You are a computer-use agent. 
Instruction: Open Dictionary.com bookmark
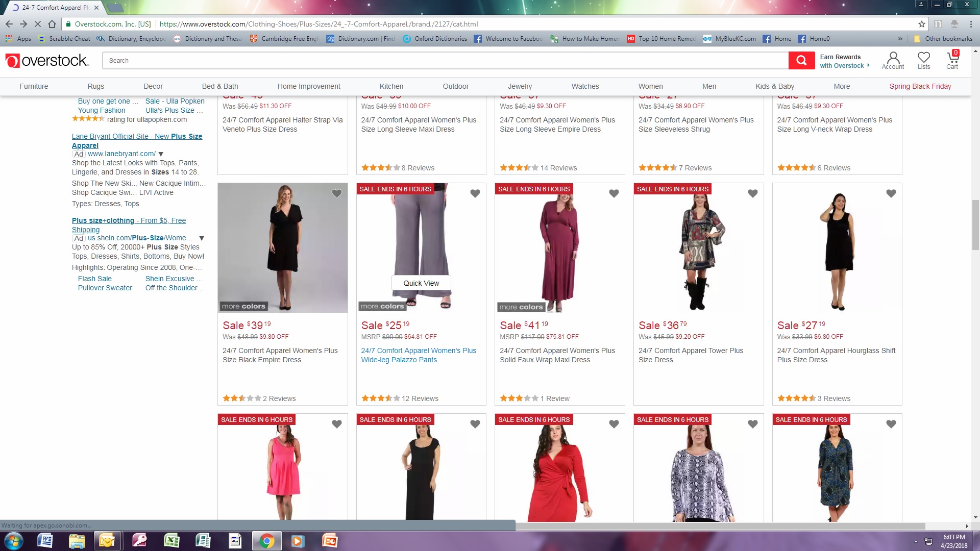click(361, 39)
